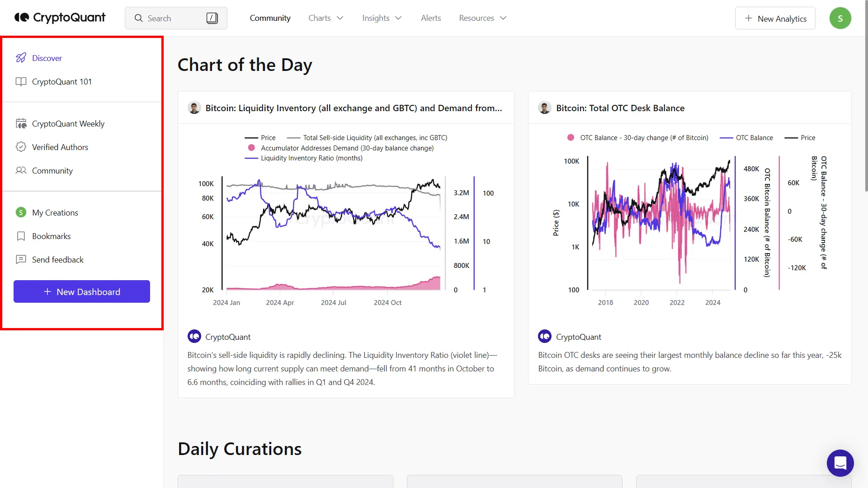Click the Bookmarks icon
The height and width of the screenshot is (488, 868).
point(21,236)
